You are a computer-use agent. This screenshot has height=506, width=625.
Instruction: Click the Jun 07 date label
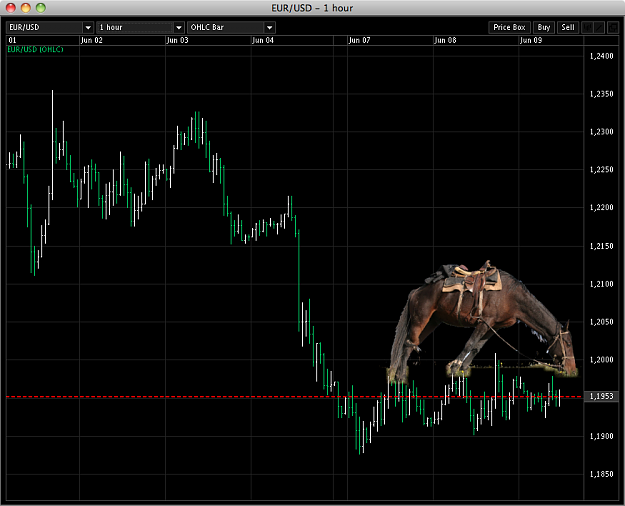pos(359,40)
